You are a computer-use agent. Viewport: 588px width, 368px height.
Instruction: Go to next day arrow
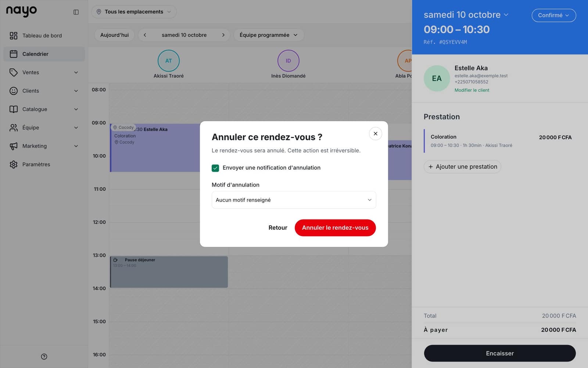[x=223, y=35]
